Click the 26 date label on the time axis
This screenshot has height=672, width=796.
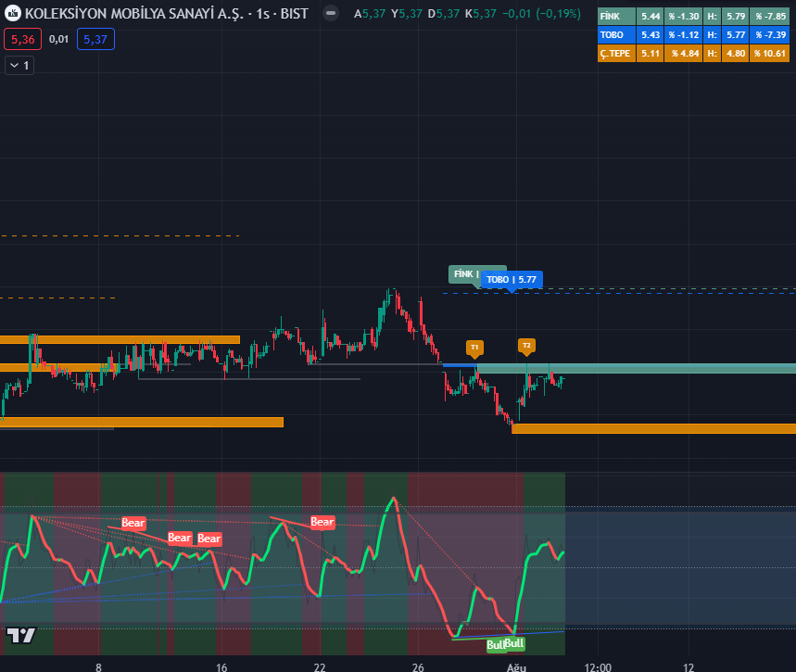pos(418,667)
